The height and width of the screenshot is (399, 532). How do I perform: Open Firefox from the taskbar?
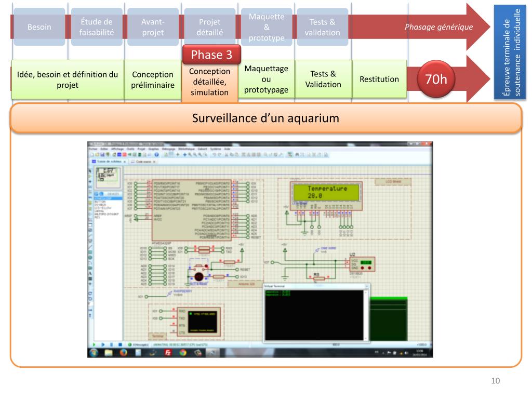click(124, 353)
